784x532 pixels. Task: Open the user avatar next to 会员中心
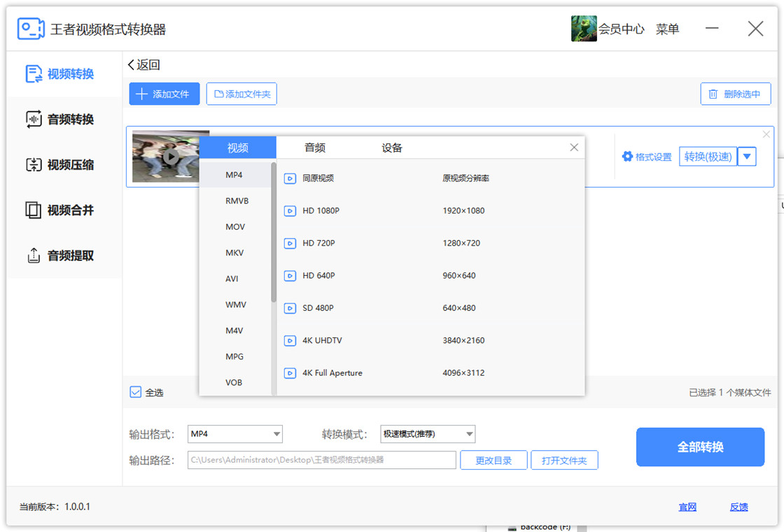point(584,29)
